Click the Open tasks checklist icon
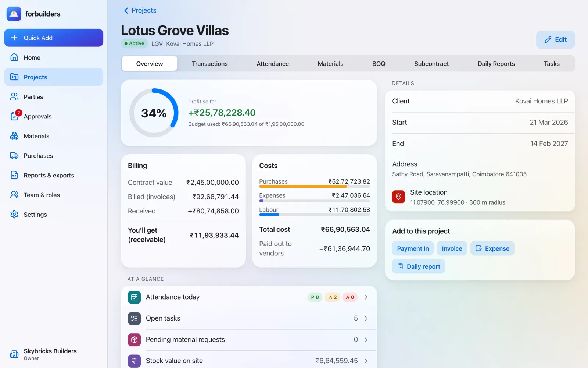This screenshot has height=368, width=588. click(x=134, y=318)
